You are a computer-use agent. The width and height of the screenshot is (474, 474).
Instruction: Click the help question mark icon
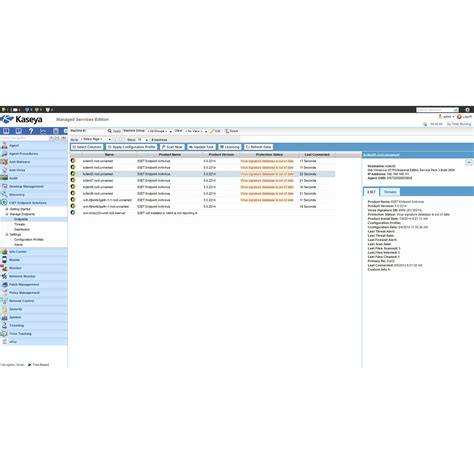point(31,131)
